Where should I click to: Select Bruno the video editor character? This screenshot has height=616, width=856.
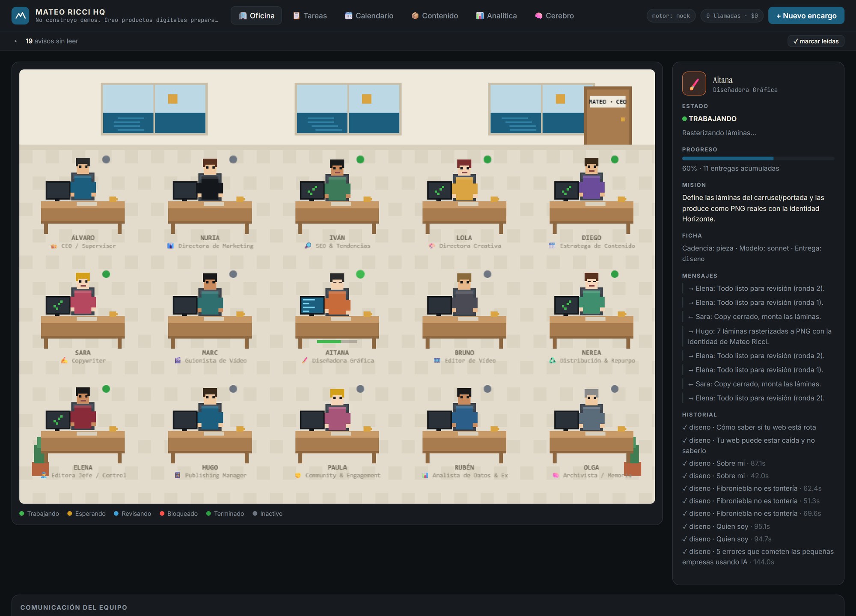tap(464, 294)
